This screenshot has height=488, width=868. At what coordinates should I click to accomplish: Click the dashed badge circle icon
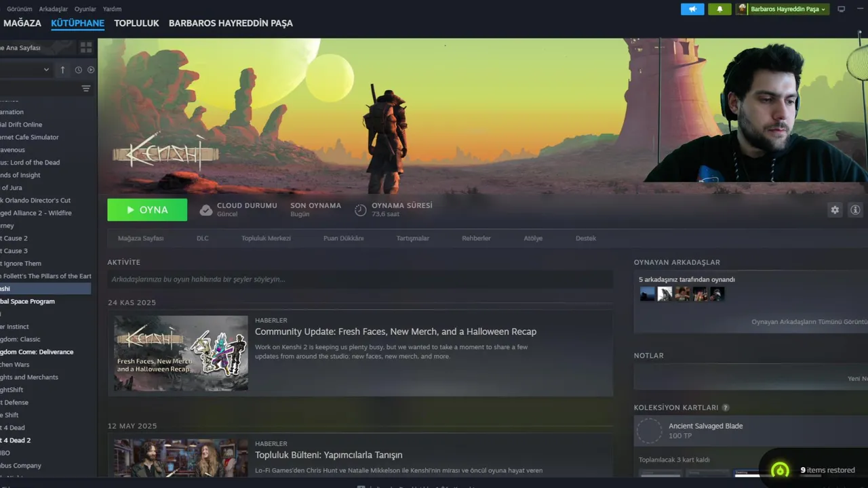[649, 430]
